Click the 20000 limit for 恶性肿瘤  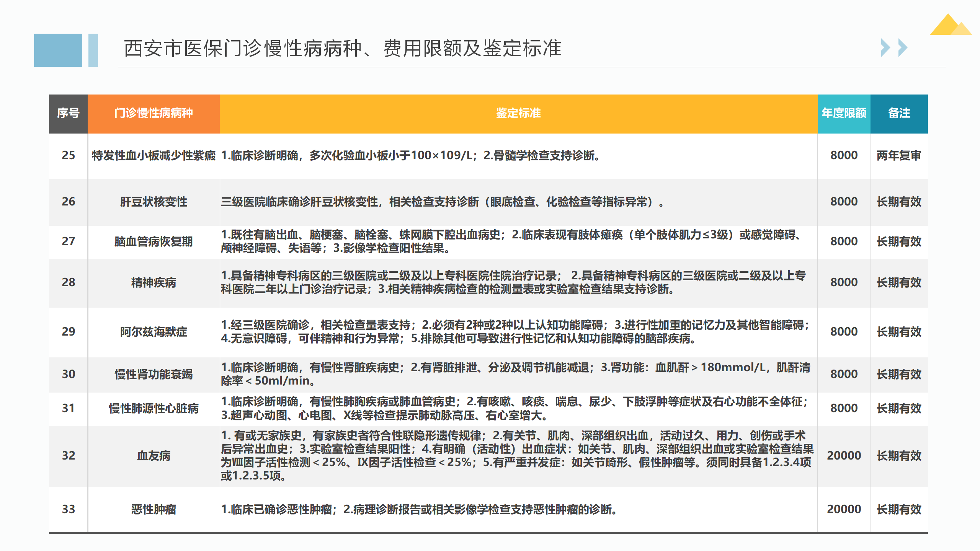pos(844,509)
